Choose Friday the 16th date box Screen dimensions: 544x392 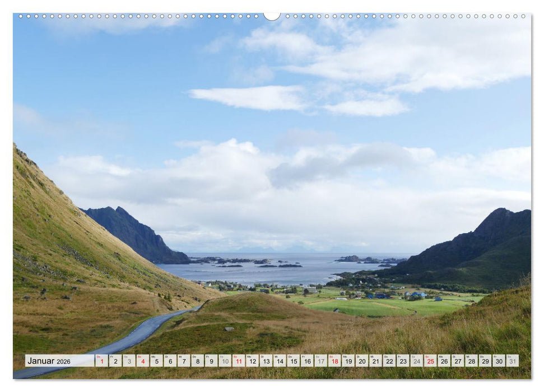tap(306, 361)
